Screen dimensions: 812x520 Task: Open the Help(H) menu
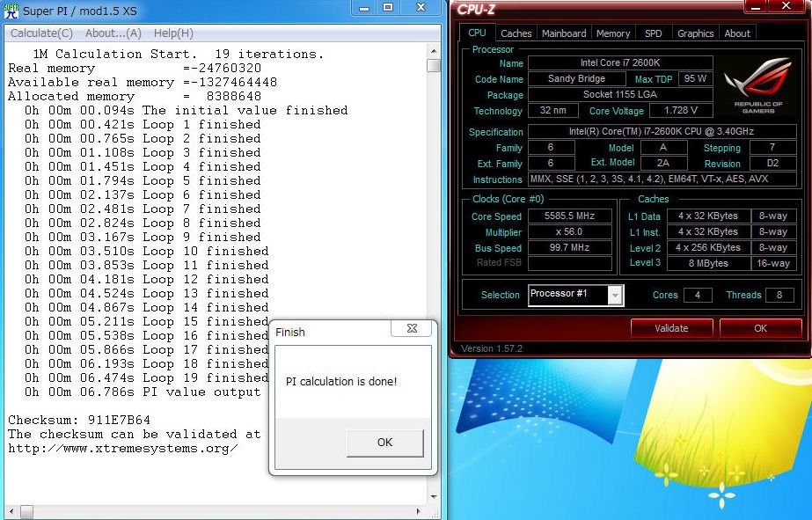point(173,33)
